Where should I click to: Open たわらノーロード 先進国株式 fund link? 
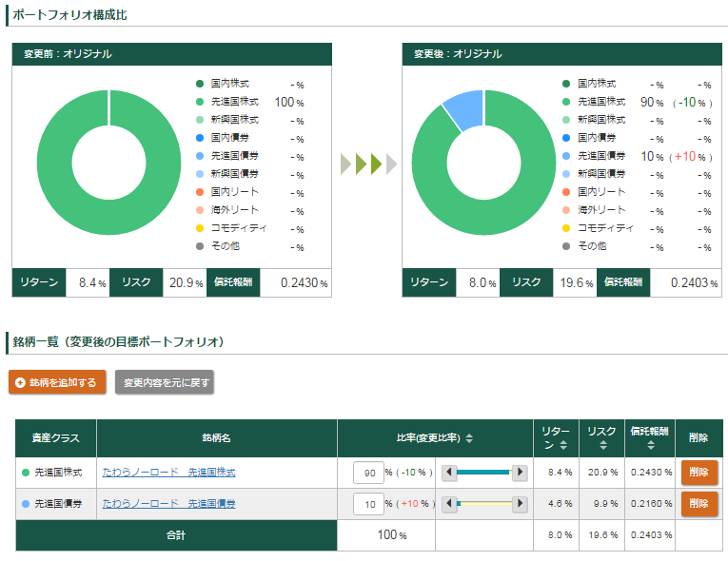coord(169,472)
